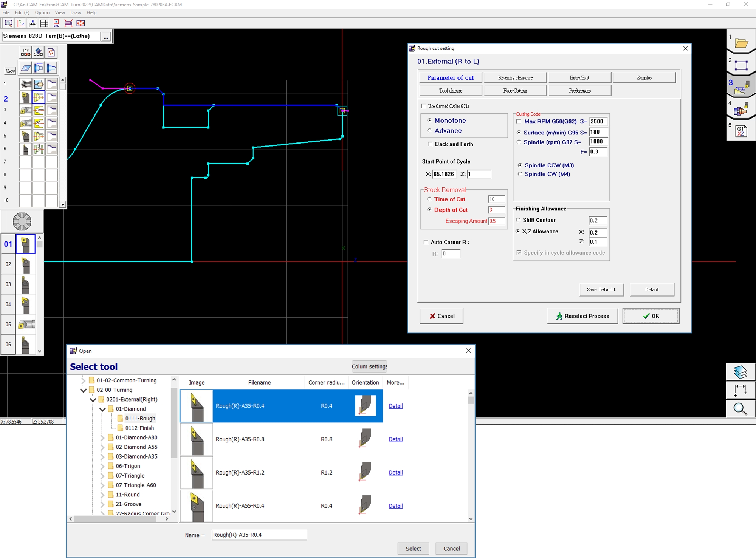The height and width of the screenshot is (558, 756).
Task: Select the drill tool icon in process row 1
Action: 26,84
